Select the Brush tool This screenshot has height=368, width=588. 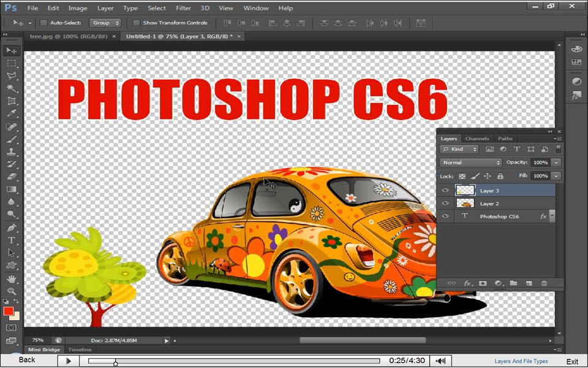tap(12, 139)
